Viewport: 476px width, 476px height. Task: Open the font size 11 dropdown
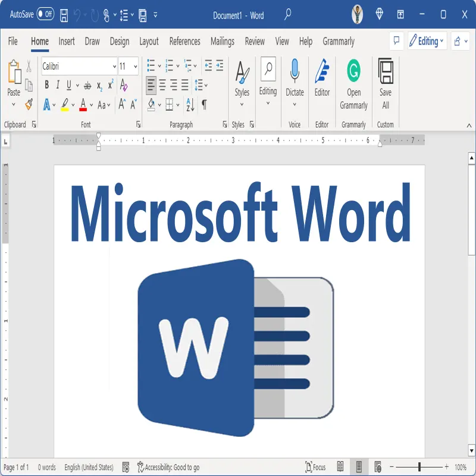coord(136,66)
